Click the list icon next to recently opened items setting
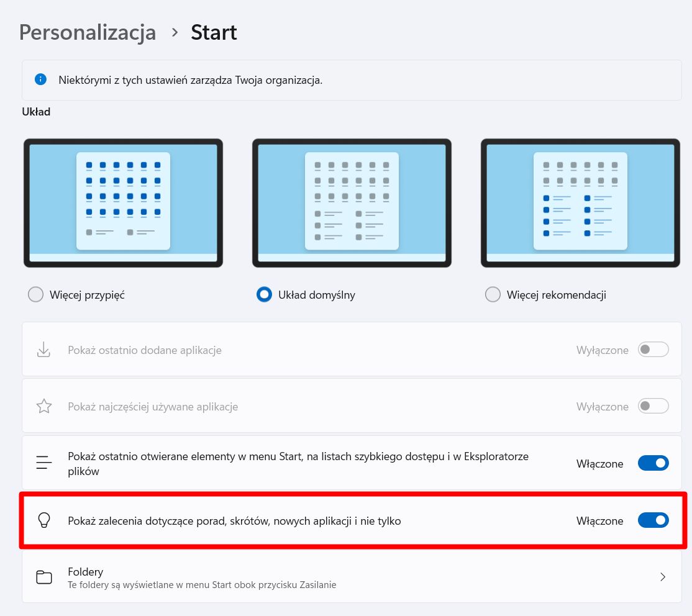 tap(43, 462)
